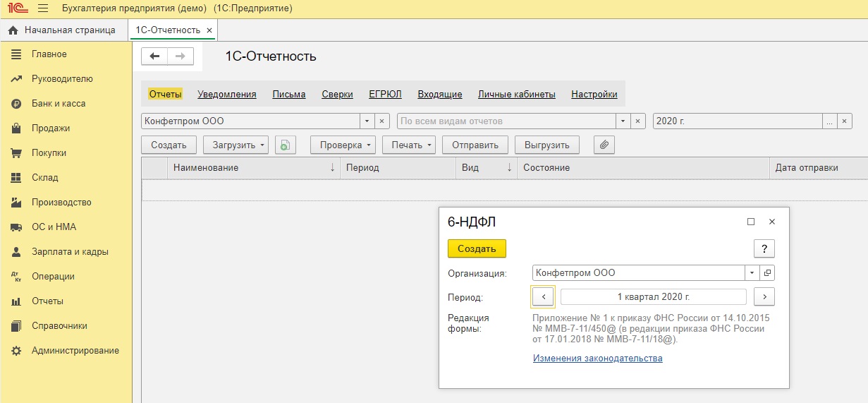Click the Выгрузить button
This screenshot has width=868, height=403.
(547, 145)
